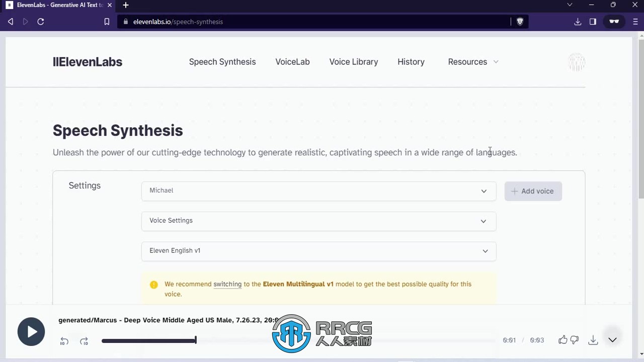
Task: Go back in browser history
Action: 11,22
